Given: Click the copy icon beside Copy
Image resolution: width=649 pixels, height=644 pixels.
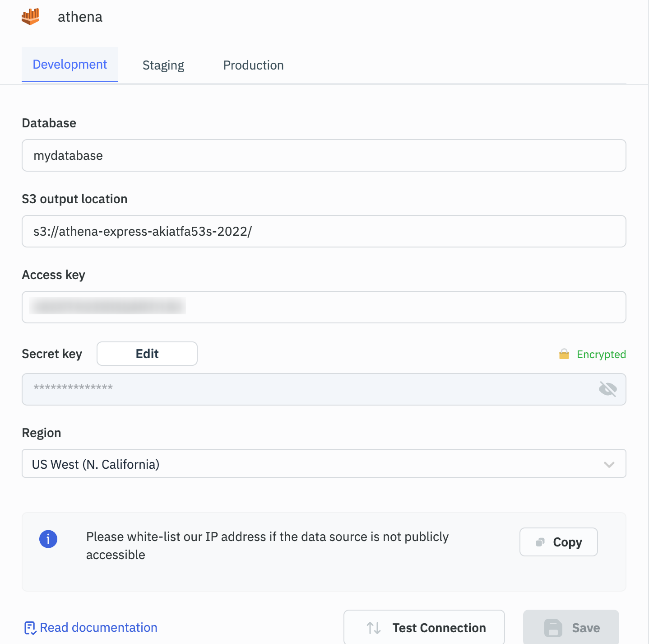Looking at the screenshot, I should pyautogui.click(x=540, y=542).
